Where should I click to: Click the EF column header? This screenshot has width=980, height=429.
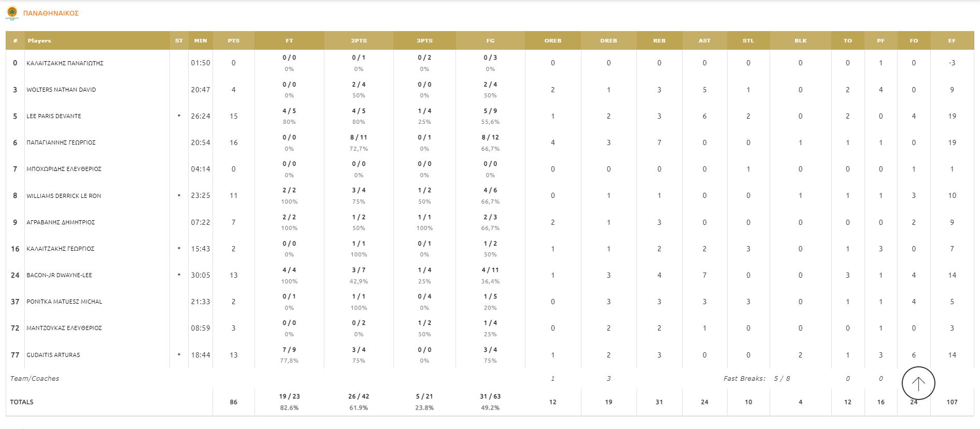(951, 40)
